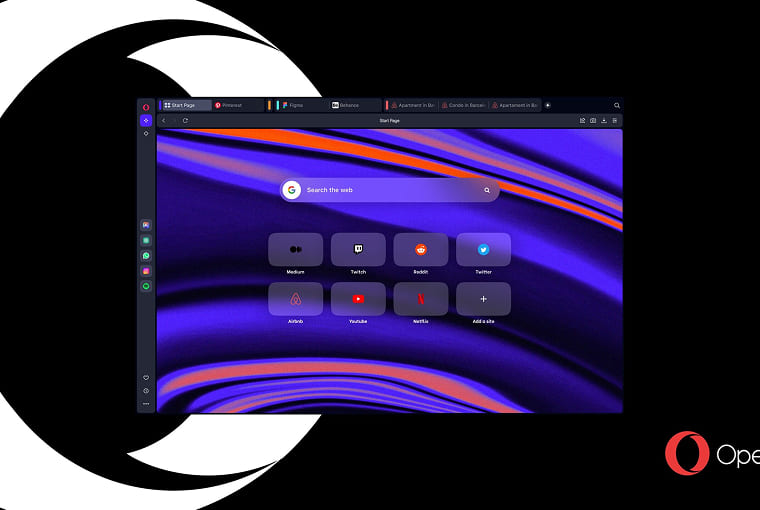Click the Add a site tile
The image size is (760, 510).
pos(483,299)
